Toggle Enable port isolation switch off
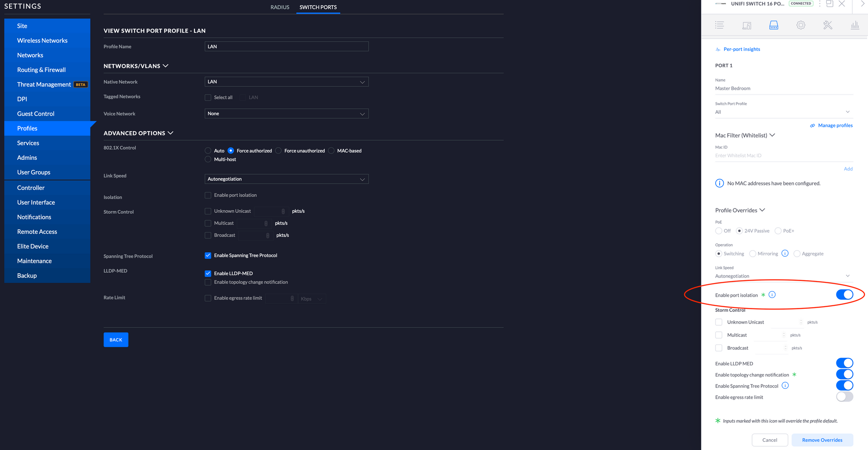 (844, 294)
